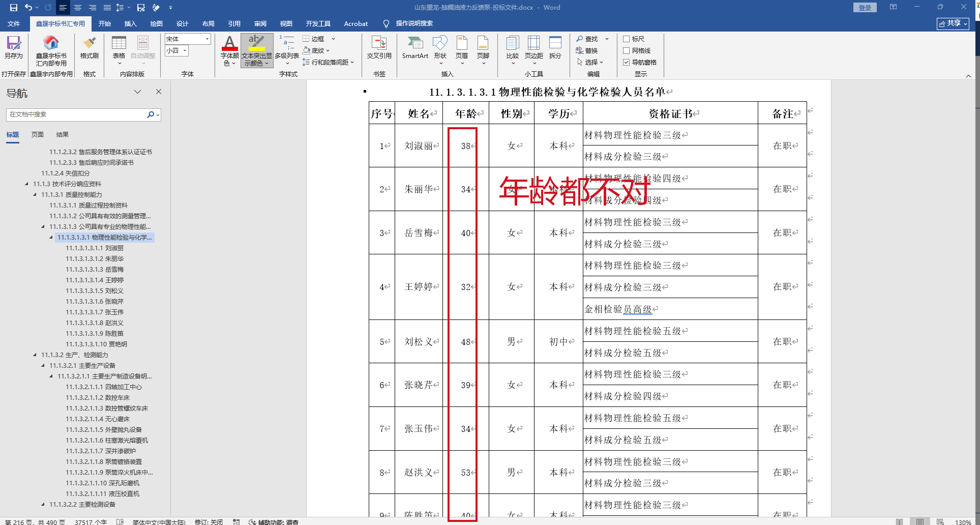Click the navigation pane search magnifier

tap(151, 114)
